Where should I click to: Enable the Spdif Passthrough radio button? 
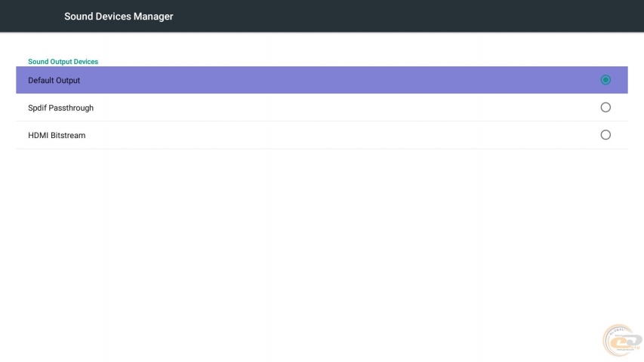[x=605, y=108]
